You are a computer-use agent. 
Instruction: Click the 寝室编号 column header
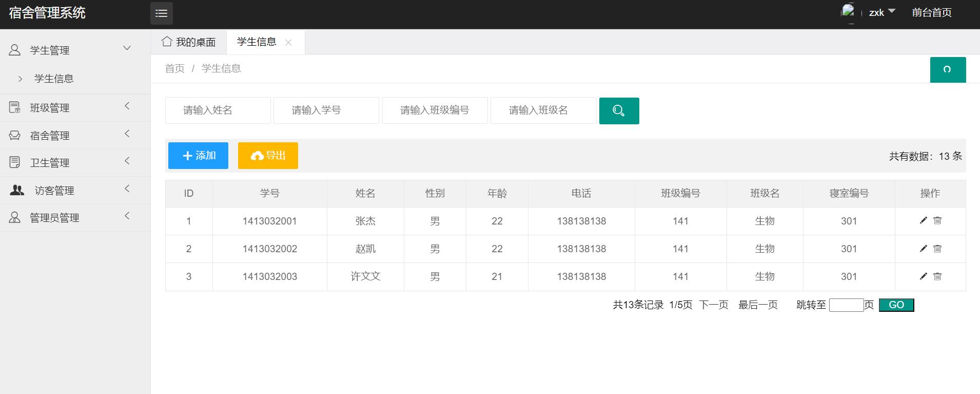pyautogui.click(x=849, y=194)
